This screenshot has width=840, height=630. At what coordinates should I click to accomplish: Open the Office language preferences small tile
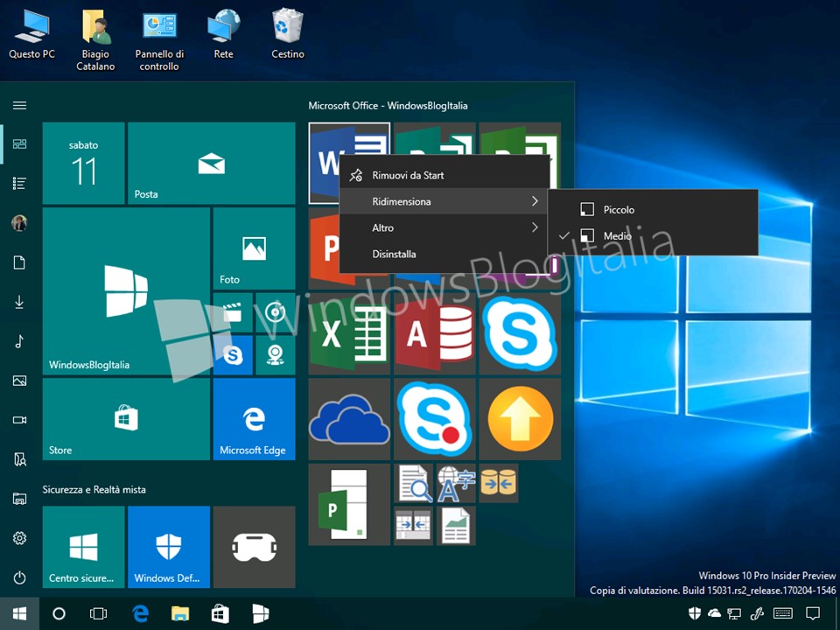[456, 483]
